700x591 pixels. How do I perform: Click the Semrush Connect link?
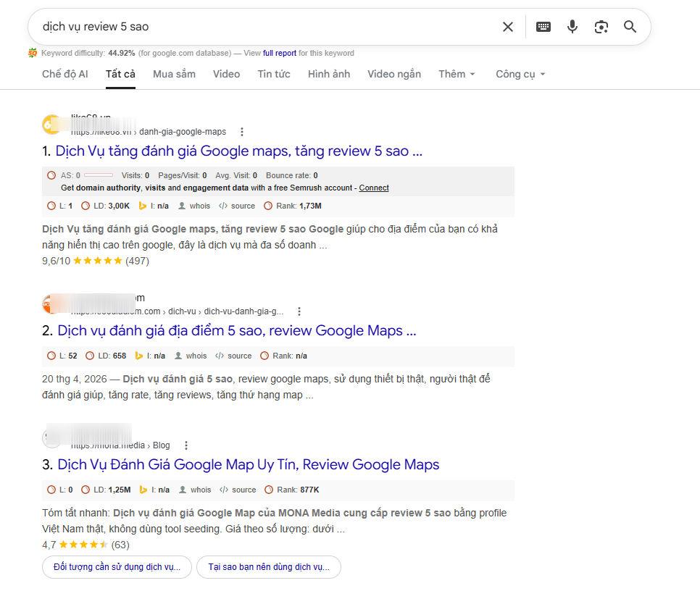click(374, 188)
